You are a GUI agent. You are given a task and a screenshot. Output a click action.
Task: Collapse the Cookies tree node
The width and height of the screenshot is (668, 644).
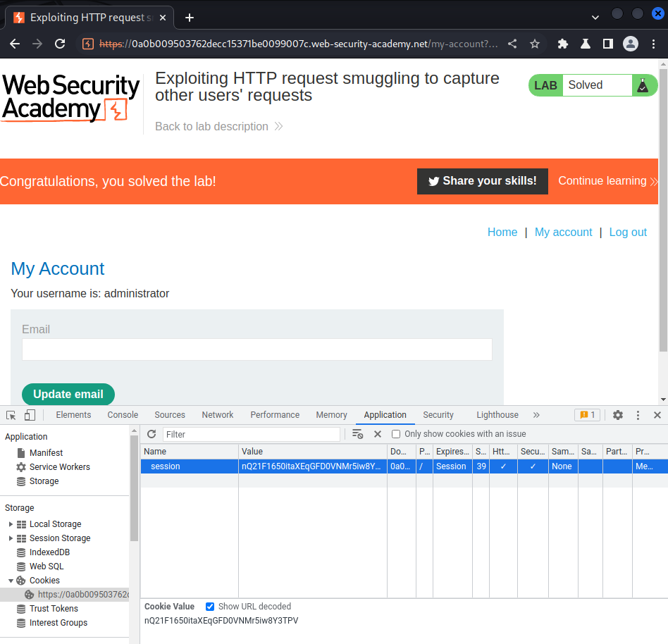point(11,581)
